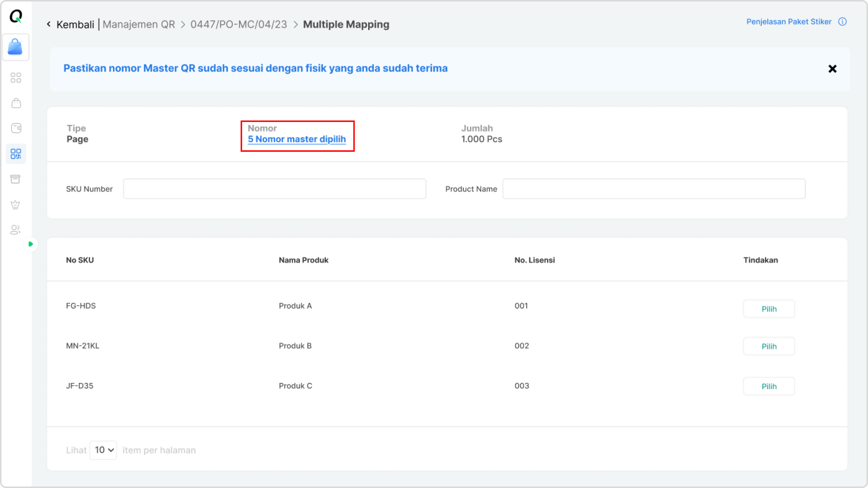Click license number 001
868x488 pixels.
[x=521, y=306]
